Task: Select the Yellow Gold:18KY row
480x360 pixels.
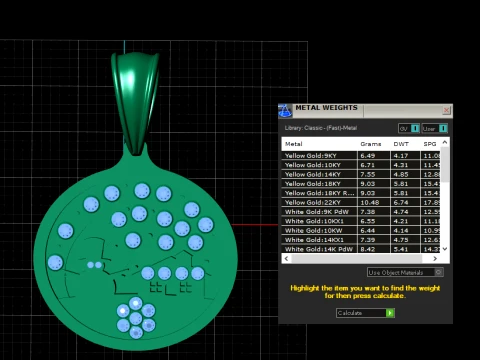Action: [361, 184]
